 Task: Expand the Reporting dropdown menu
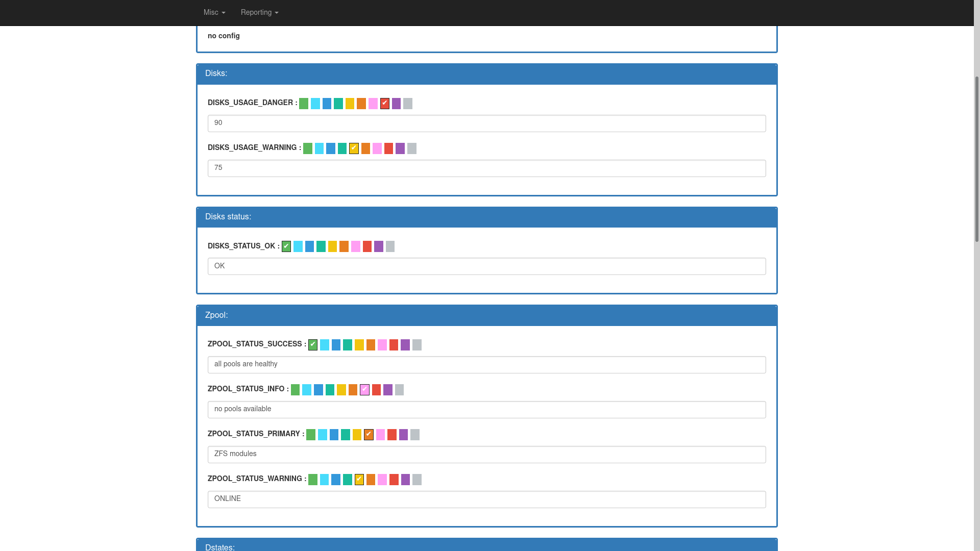[x=259, y=12]
